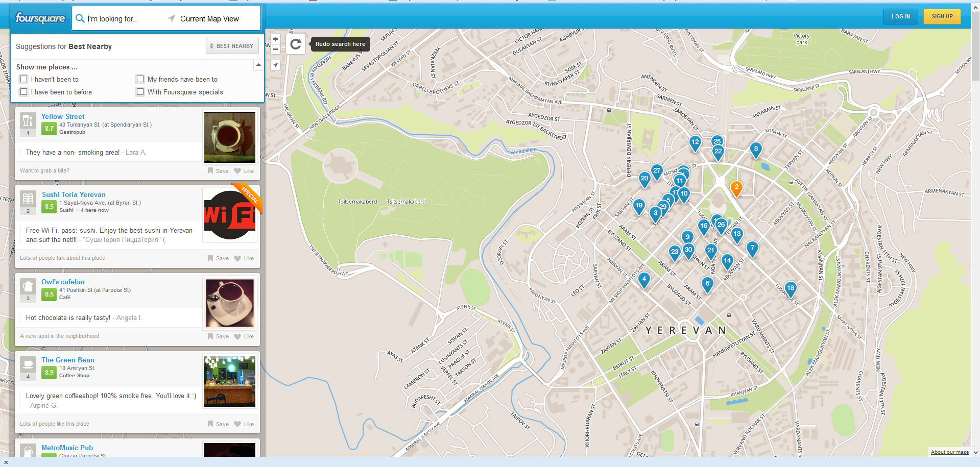Click Yellow Street food category icon
Image resolution: width=980 pixels, height=467 pixels.
click(28, 120)
